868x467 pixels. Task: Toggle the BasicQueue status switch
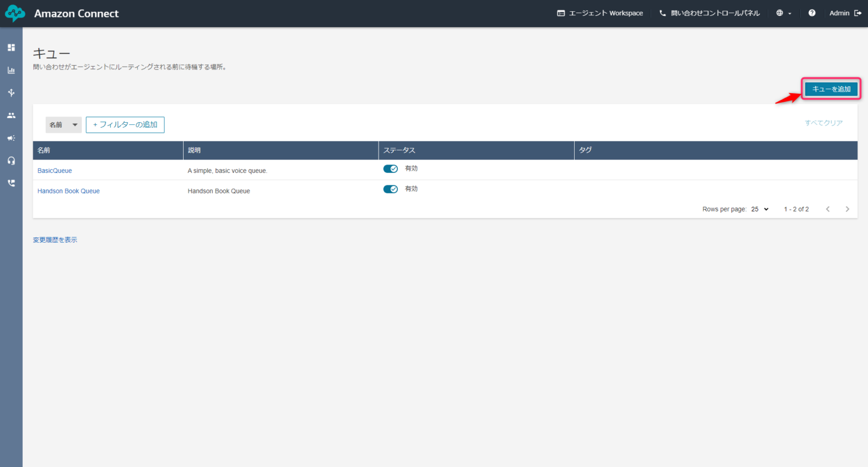coord(390,168)
